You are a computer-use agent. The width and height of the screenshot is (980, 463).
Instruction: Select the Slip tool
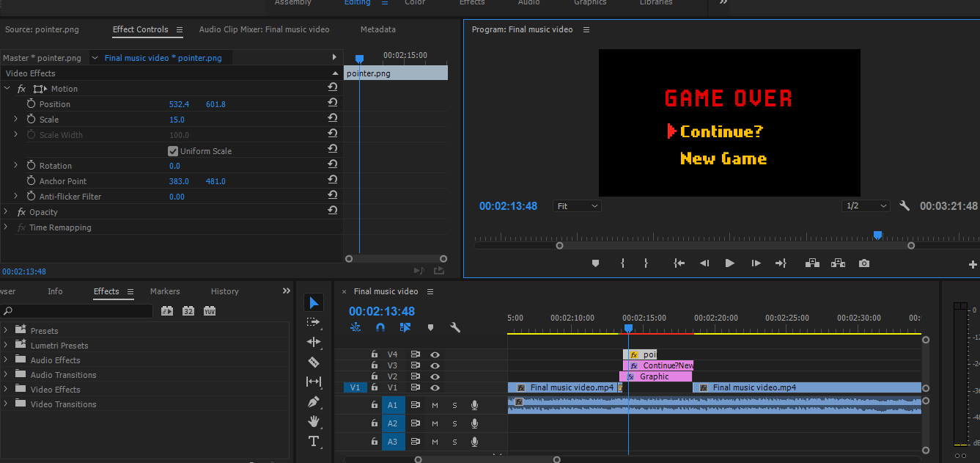coord(314,382)
